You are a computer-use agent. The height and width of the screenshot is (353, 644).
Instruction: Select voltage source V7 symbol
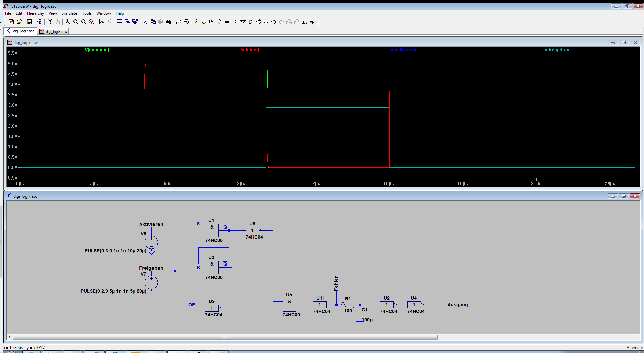coord(151,282)
